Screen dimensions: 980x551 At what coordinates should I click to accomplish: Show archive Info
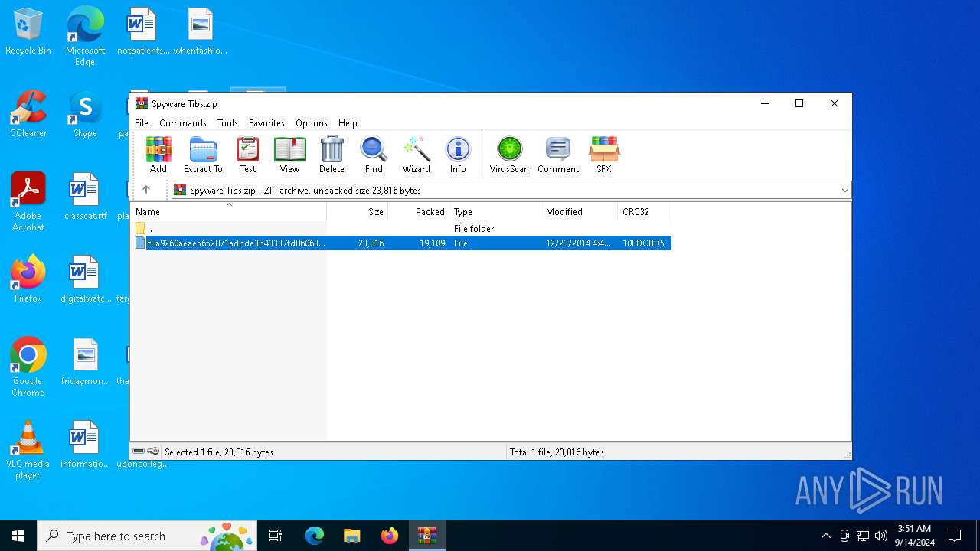[x=458, y=155]
